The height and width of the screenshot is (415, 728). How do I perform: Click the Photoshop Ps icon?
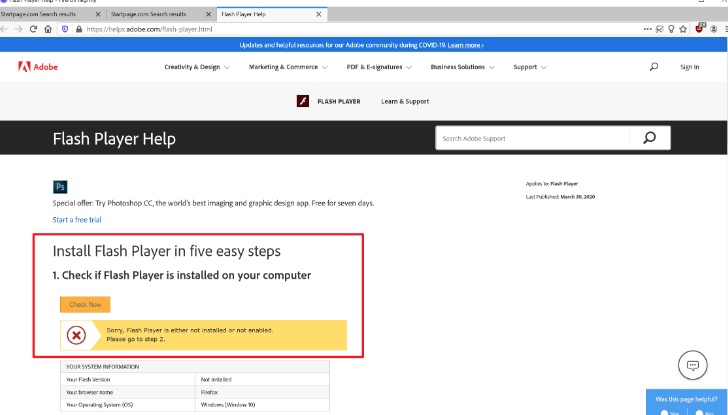coord(60,187)
